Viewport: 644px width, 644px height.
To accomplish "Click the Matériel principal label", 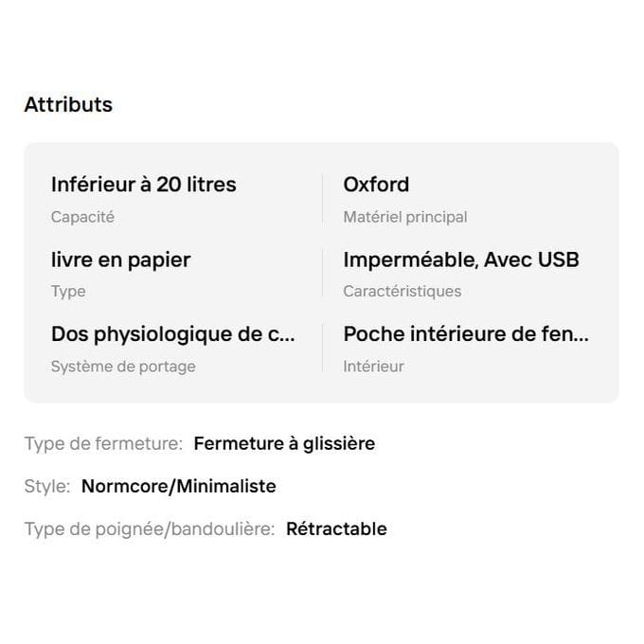I will coord(405,217).
